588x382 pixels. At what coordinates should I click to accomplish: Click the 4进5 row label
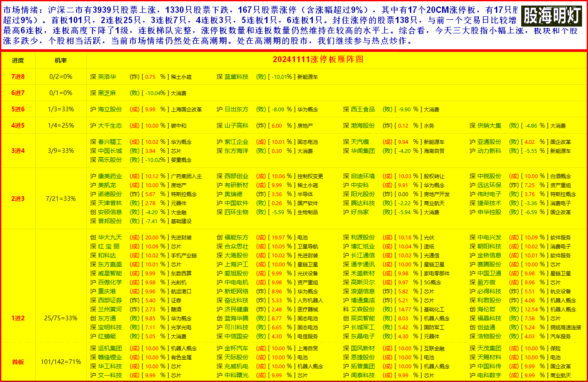point(18,125)
